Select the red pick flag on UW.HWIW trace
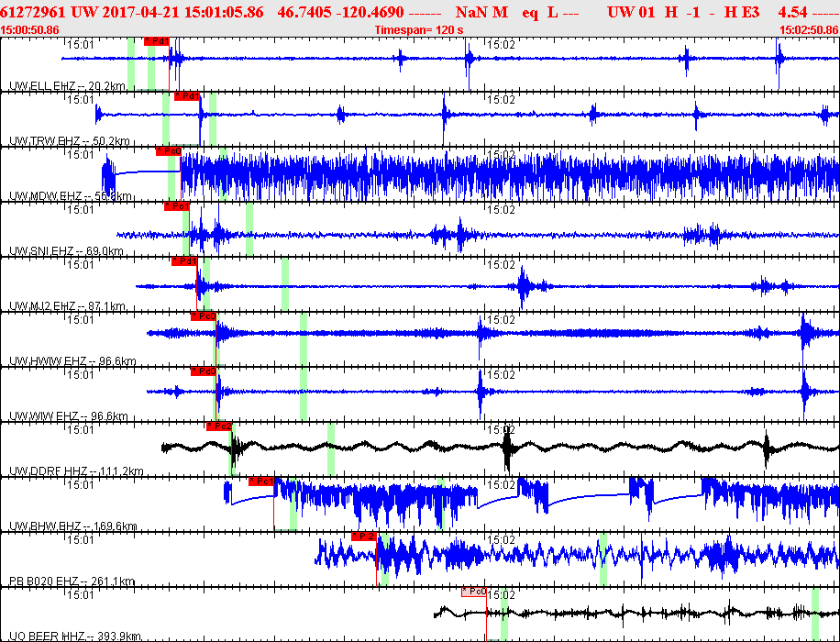This screenshot has height=642, width=840. coord(203,316)
